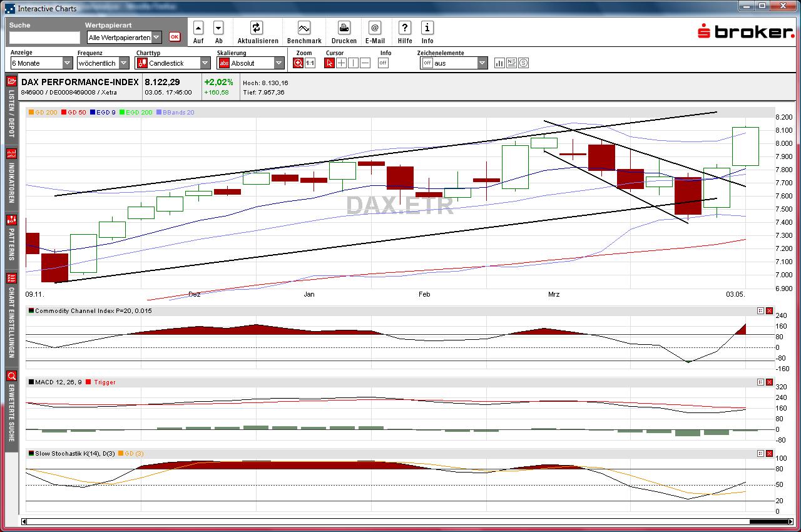Click the Ab down-arrow icon
801x532 pixels.
218,28
